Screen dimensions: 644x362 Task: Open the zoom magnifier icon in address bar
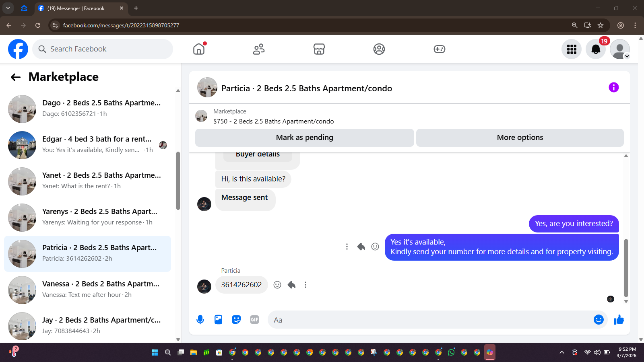tap(574, 25)
